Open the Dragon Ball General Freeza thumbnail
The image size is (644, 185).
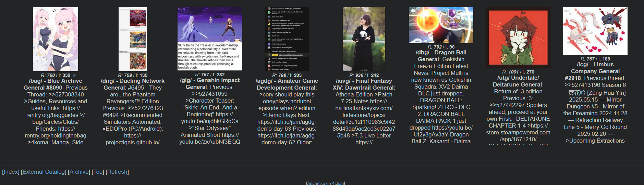[441, 25]
